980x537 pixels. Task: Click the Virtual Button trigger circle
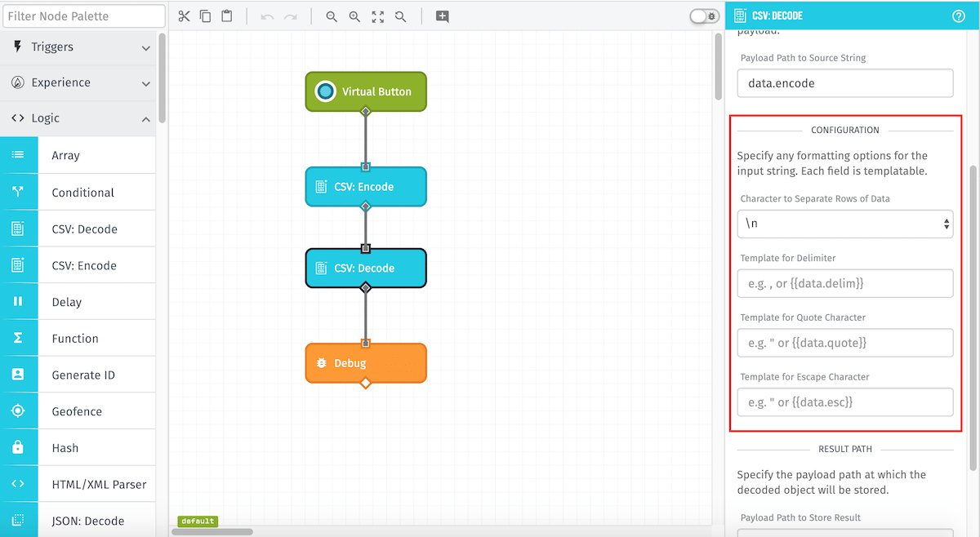pos(325,91)
